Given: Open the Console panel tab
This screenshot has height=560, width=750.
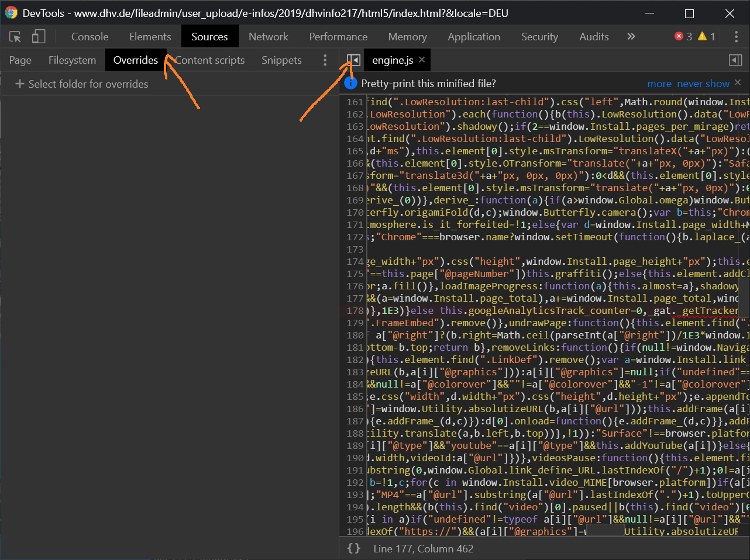Looking at the screenshot, I should pyautogui.click(x=90, y=37).
